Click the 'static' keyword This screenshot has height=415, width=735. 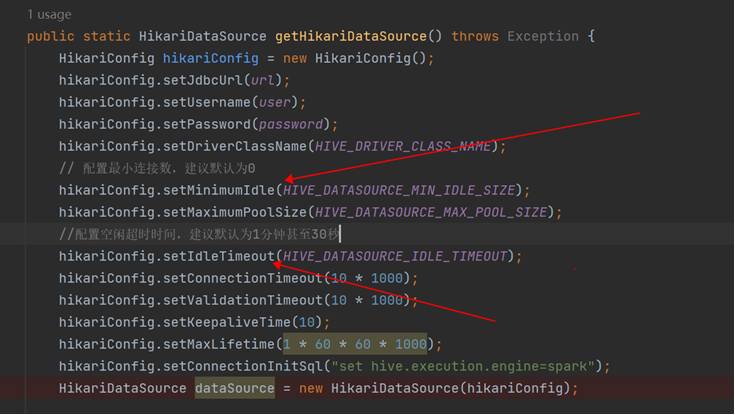click(x=106, y=36)
